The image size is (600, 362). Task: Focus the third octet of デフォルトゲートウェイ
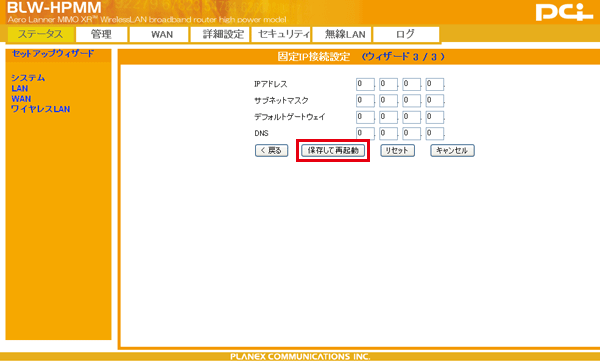[411, 117]
